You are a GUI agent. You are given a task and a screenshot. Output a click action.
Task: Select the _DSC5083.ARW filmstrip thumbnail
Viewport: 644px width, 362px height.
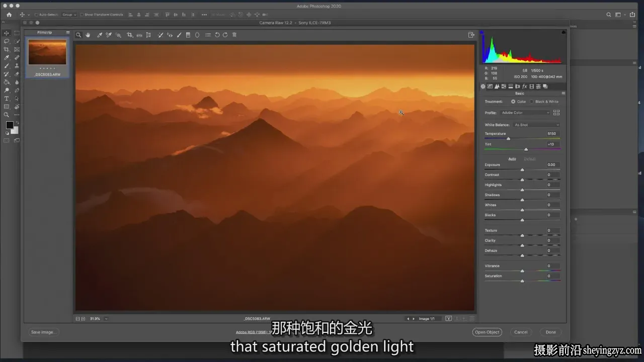(47, 52)
